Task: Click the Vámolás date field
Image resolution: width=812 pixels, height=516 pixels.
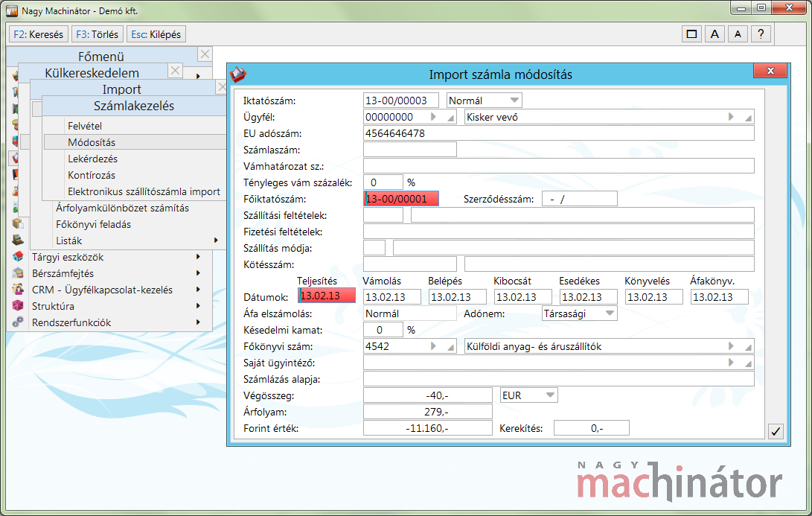Action: tap(392, 297)
